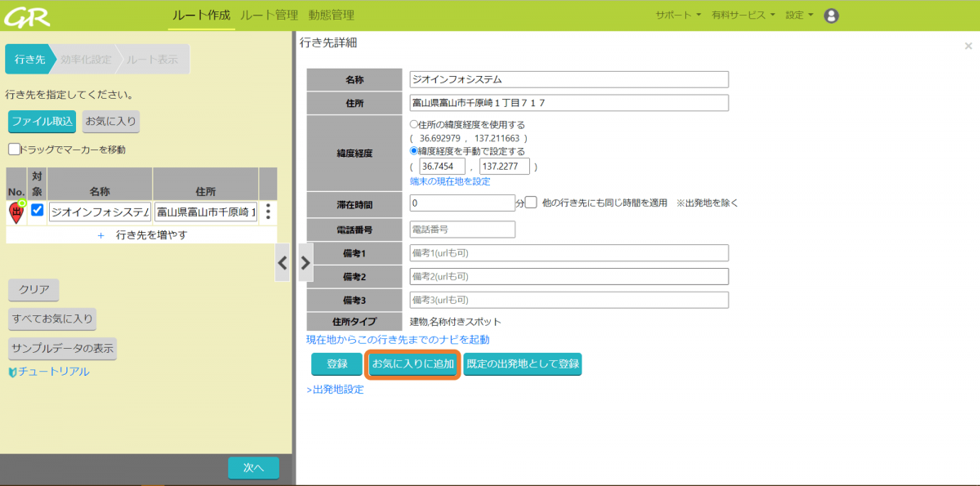Uncheck the 対象 checkbox in first row
The image size is (980, 486).
[38, 210]
